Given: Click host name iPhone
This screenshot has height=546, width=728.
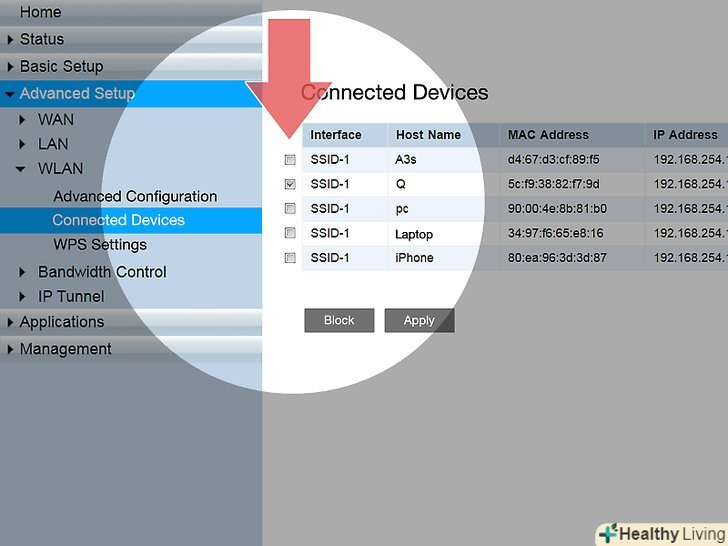Looking at the screenshot, I should [414, 258].
